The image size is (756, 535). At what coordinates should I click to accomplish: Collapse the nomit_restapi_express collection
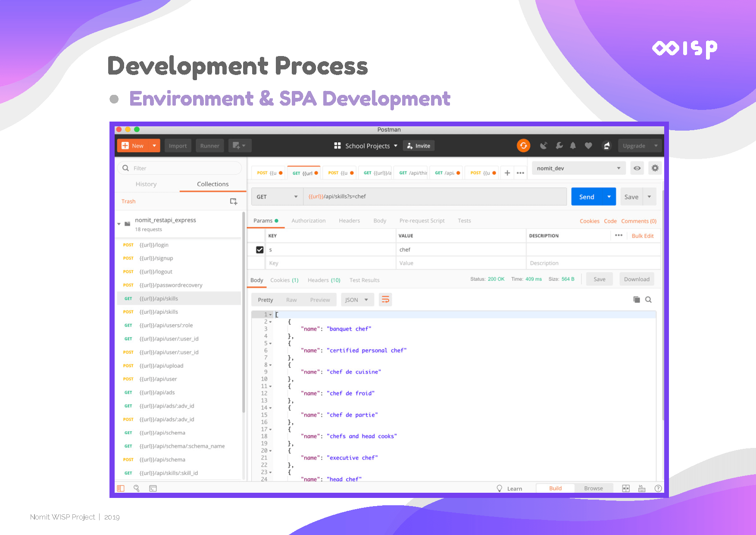119,224
